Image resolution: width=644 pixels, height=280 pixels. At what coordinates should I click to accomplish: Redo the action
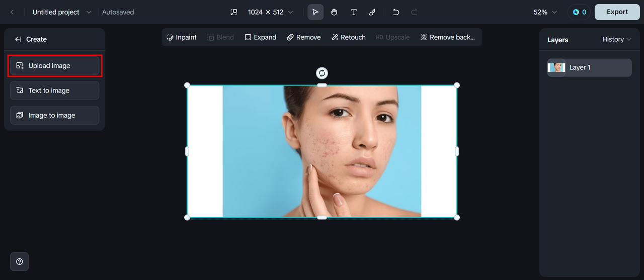tap(415, 12)
